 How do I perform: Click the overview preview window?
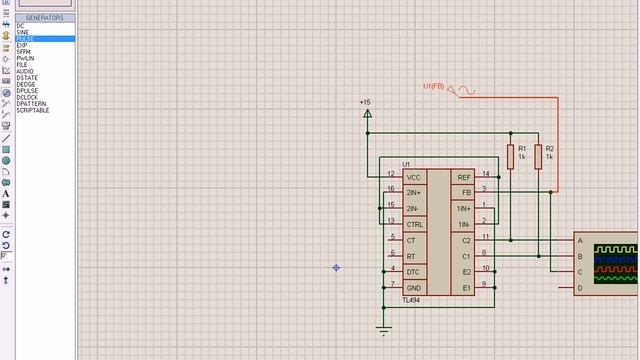(x=45, y=3)
